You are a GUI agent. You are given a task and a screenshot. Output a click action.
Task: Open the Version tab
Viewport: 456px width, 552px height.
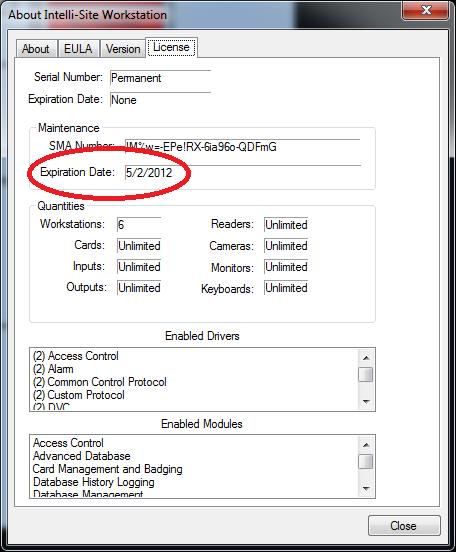coord(123,49)
